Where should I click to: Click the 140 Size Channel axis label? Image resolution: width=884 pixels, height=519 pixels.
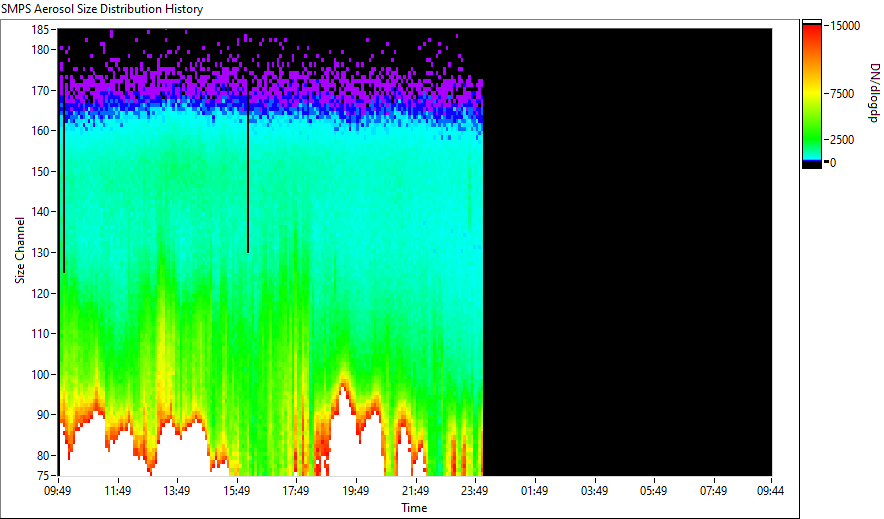click(x=40, y=212)
